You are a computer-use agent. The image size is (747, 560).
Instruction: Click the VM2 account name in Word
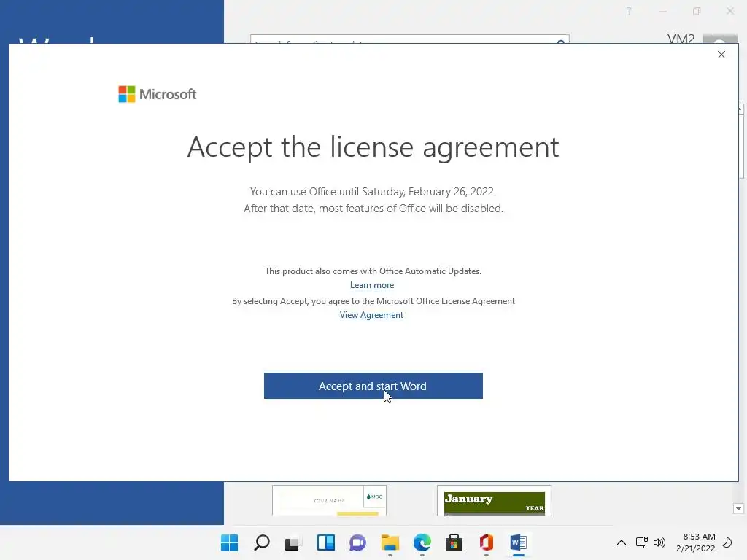click(x=681, y=39)
